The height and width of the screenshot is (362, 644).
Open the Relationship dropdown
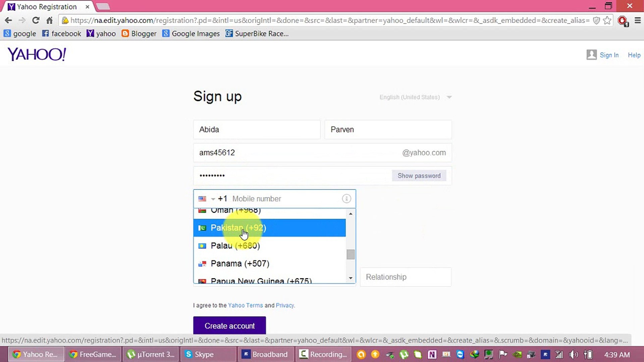point(405,277)
